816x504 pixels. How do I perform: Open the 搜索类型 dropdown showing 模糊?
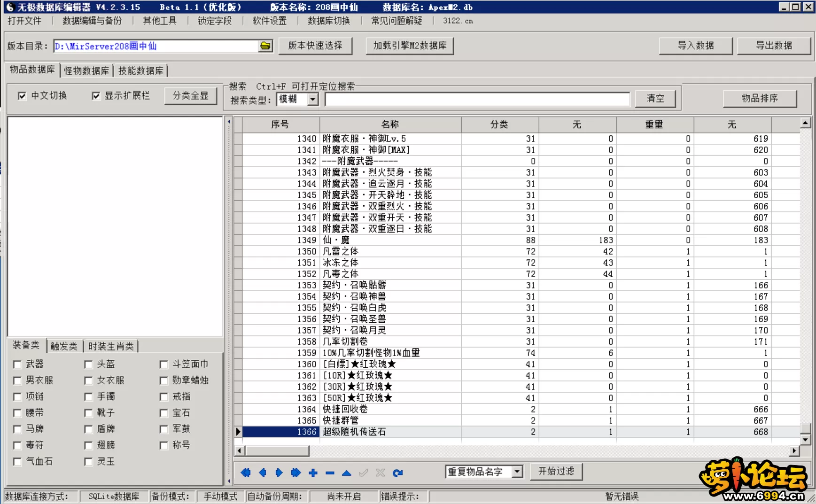tap(313, 99)
